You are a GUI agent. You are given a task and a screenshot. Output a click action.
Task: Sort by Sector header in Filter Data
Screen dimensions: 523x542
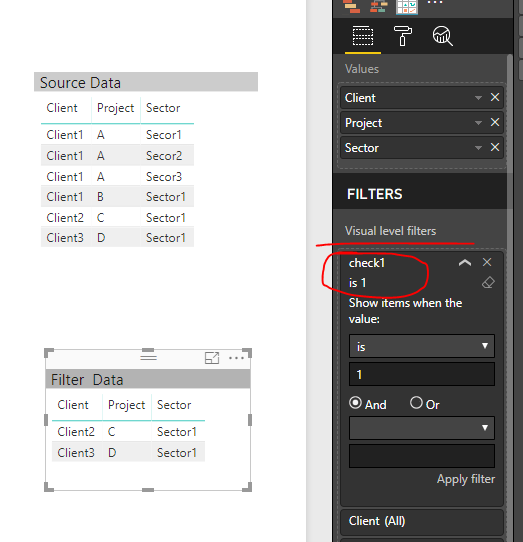coord(174,405)
